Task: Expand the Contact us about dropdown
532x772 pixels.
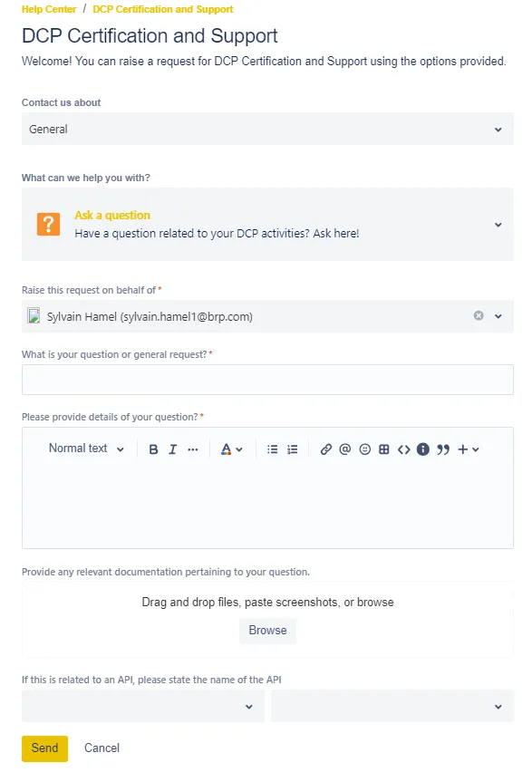Action: [267, 129]
